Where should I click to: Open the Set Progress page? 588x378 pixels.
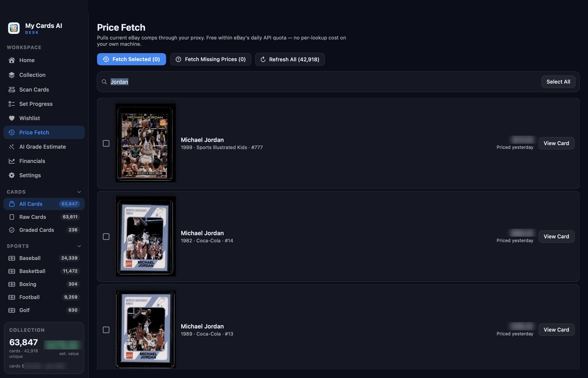[44, 104]
